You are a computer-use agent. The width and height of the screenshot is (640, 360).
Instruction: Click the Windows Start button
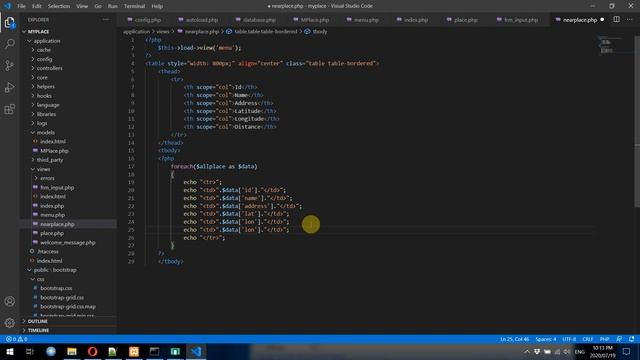(x=9, y=351)
